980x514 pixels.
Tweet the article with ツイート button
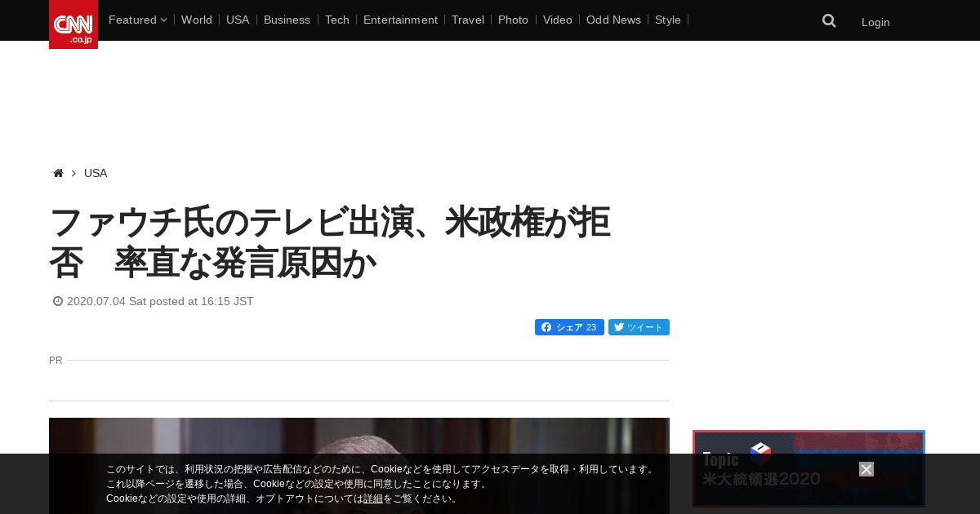(639, 327)
